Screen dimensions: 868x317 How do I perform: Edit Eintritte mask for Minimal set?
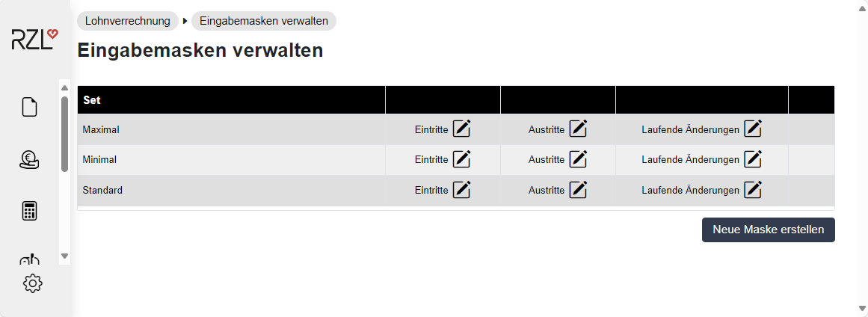(462, 159)
